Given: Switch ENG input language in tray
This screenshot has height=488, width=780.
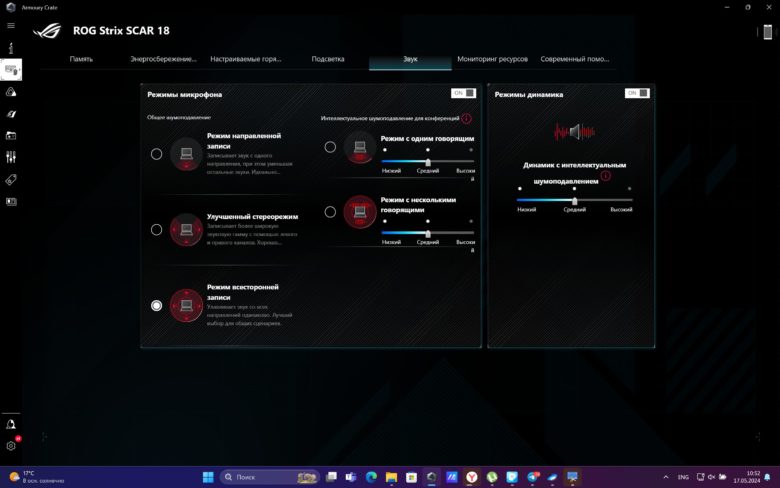Looking at the screenshot, I should point(683,477).
